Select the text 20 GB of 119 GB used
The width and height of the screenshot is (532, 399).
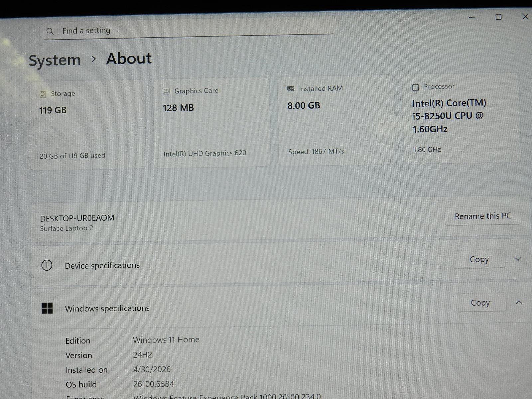(72, 156)
